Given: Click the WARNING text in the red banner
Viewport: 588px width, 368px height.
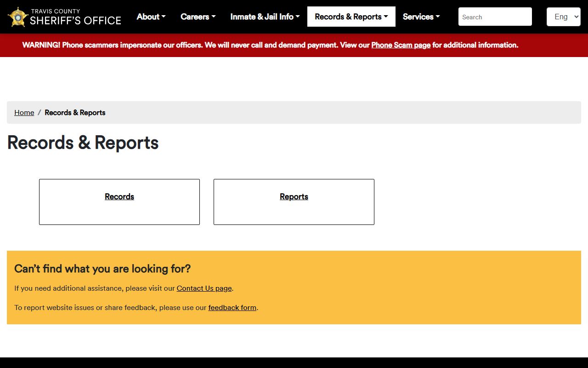Looking at the screenshot, I should pos(41,45).
